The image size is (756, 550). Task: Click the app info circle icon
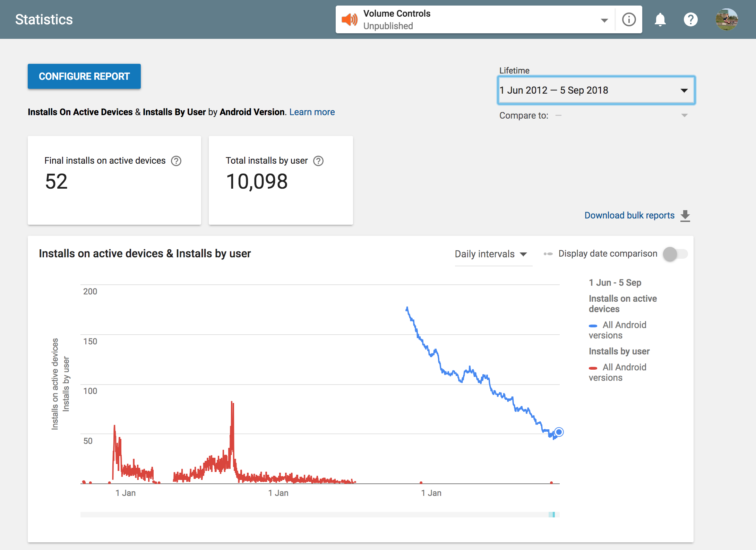click(x=629, y=19)
